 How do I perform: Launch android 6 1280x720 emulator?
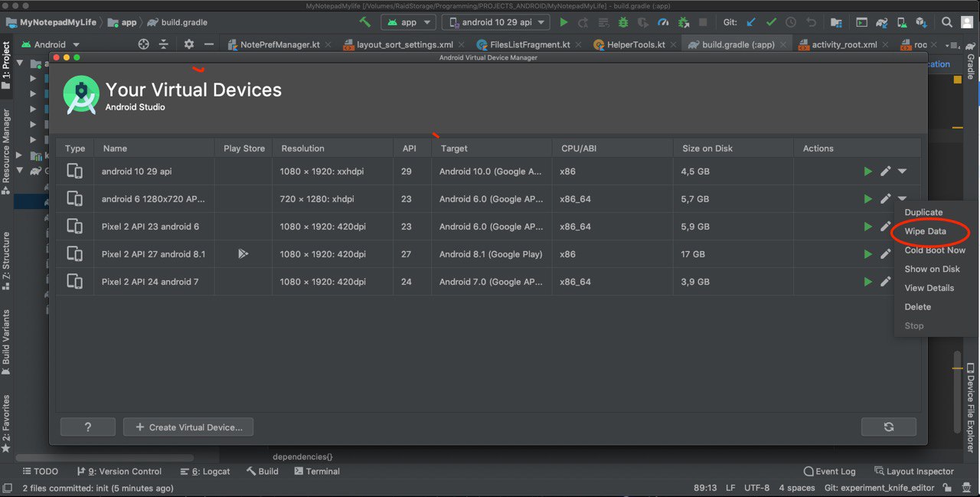click(x=867, y=199)
